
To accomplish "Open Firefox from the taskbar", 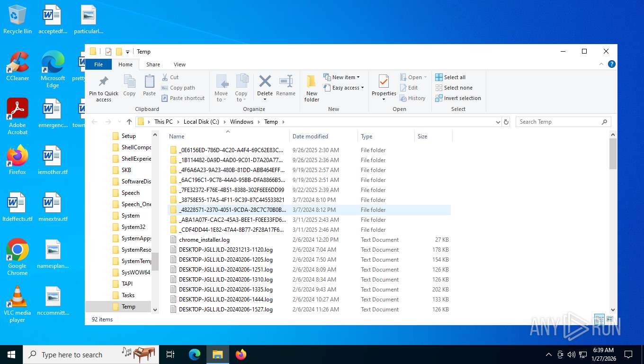I will (x=241, y=355).
